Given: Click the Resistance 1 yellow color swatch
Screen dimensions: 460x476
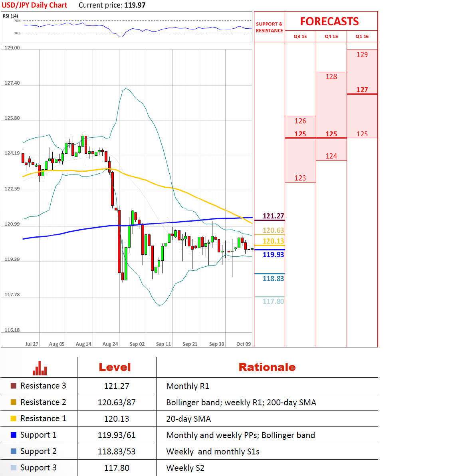Looking at the screenshot, I should (13, 418).
